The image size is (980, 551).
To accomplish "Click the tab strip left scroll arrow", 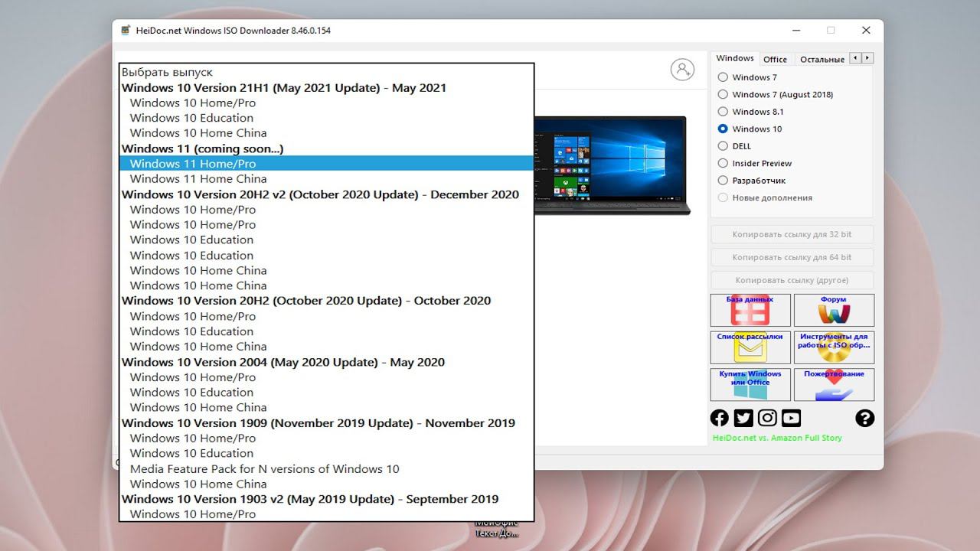I will (856, 58).
